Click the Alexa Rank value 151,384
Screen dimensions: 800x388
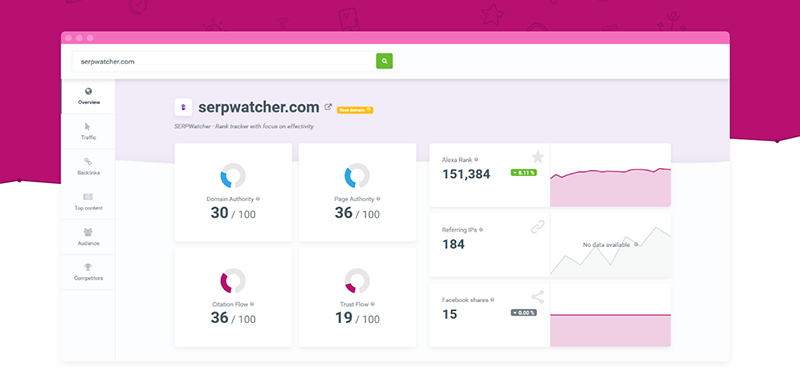click(x=466, y=174)
